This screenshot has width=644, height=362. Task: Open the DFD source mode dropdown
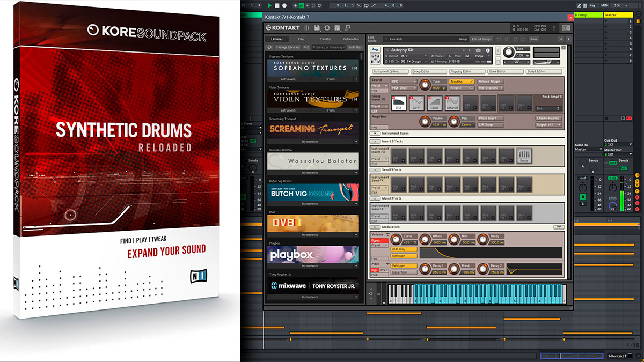[404, 82]
